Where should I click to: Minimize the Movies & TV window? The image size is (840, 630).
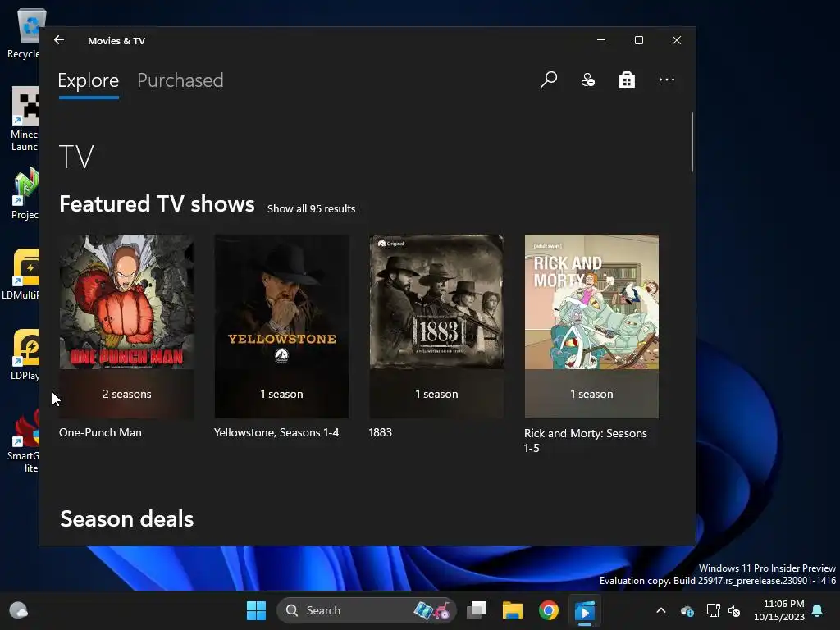601,40
